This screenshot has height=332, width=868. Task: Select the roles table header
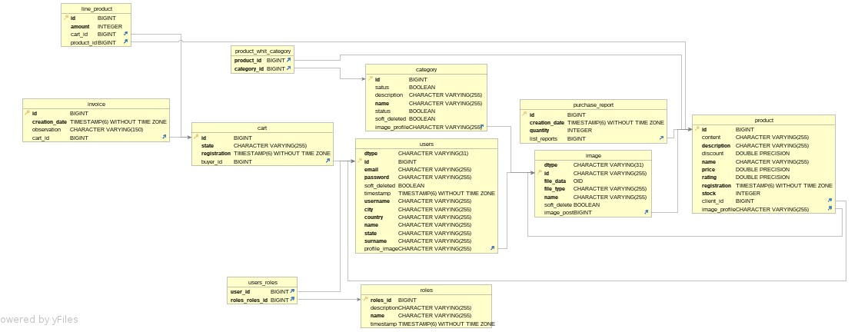pyautogui.click(x=426, y=290)
